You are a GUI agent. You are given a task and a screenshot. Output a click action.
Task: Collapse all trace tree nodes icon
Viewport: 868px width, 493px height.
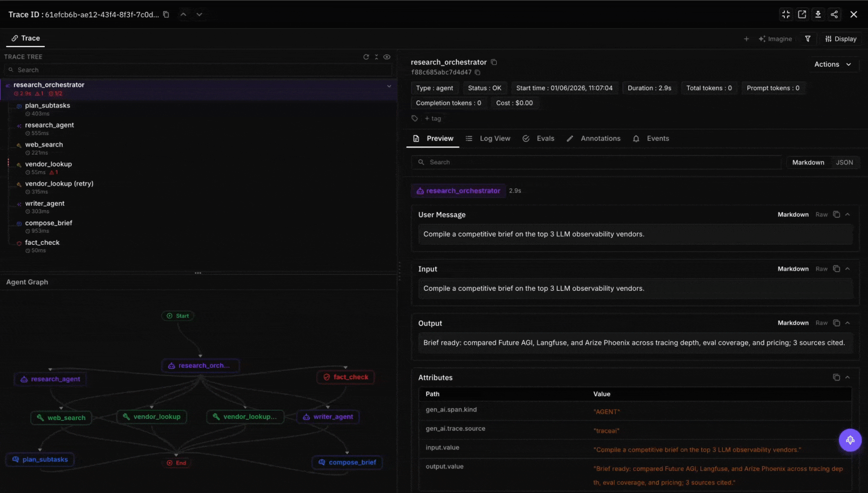click(376, 57)
